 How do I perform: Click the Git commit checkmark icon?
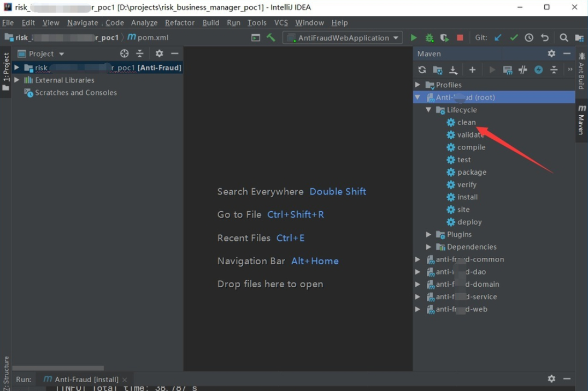tap(514, 38)
